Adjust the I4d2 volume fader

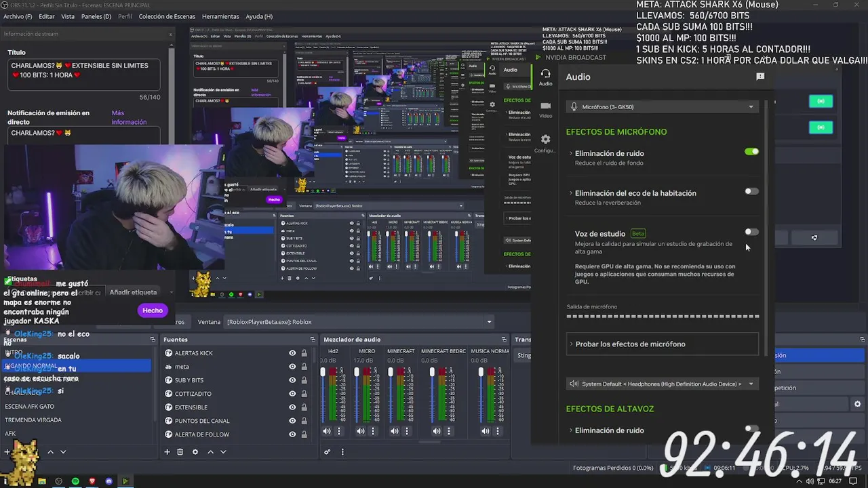click(x=323, y=373)
